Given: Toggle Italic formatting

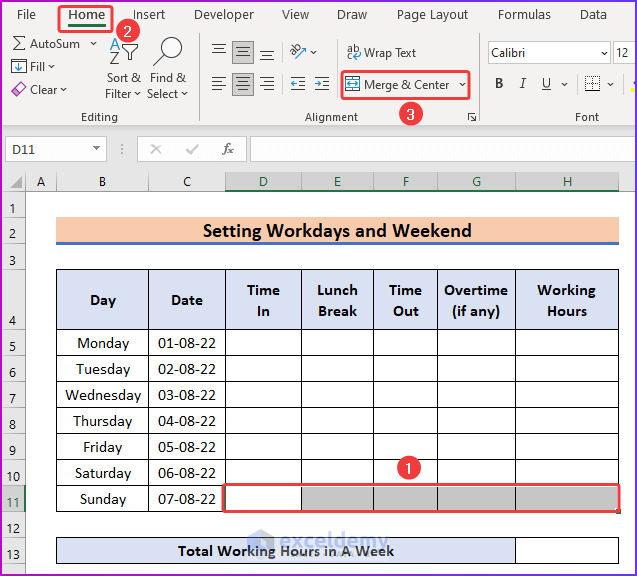Looking at the screenshot, I should pos(523,84).
